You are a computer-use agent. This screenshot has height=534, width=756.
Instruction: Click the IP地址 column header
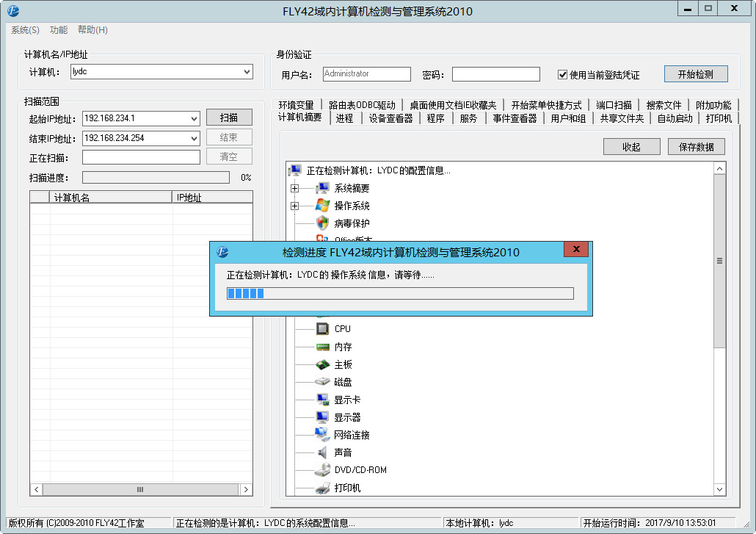pyautogui.click(x=212, y=198)
